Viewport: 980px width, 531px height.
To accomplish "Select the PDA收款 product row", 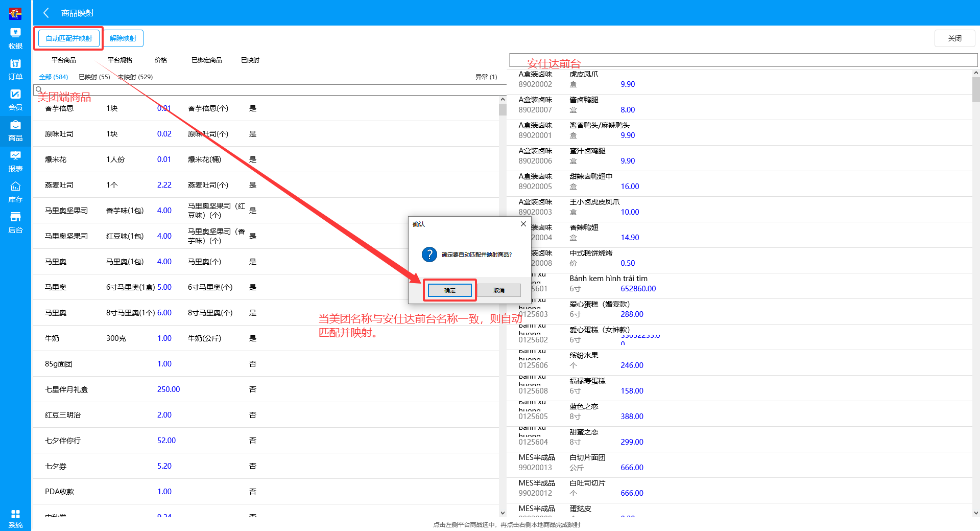I will click(x=266, y=492).
